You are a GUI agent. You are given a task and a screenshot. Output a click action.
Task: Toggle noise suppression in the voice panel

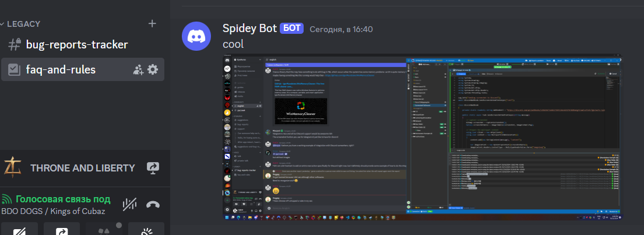click(129, 204)
